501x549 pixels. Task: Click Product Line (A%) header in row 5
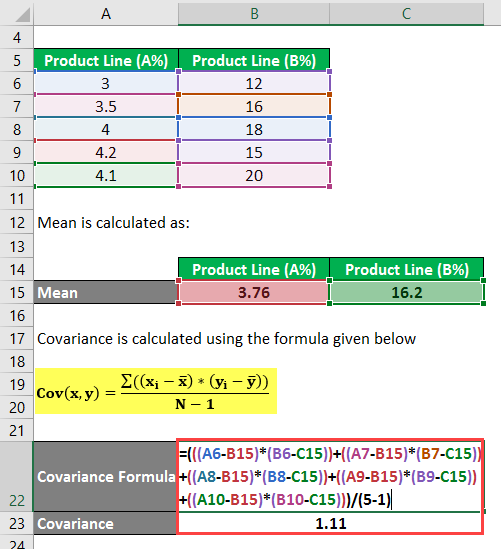click(106, 60)
